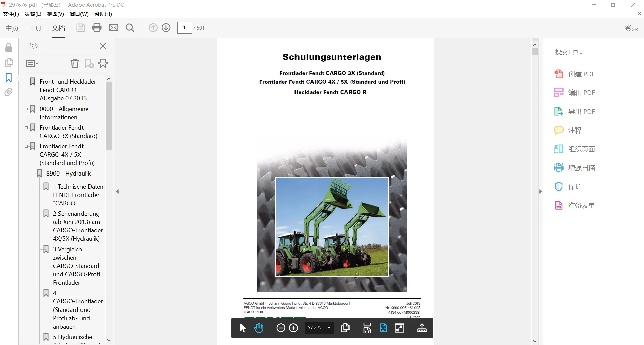Open the 准备表单 tool
This screenshot has width=644, height=345.
click(575, 205)
